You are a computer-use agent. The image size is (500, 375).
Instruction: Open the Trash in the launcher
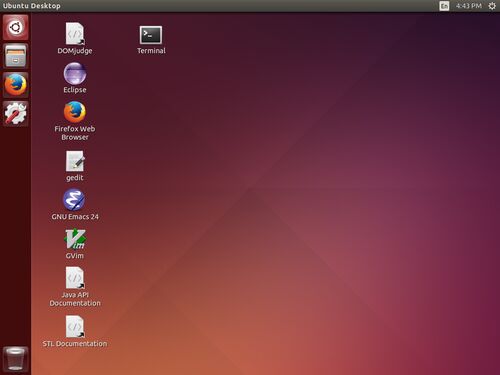click(x=16, y=359)
